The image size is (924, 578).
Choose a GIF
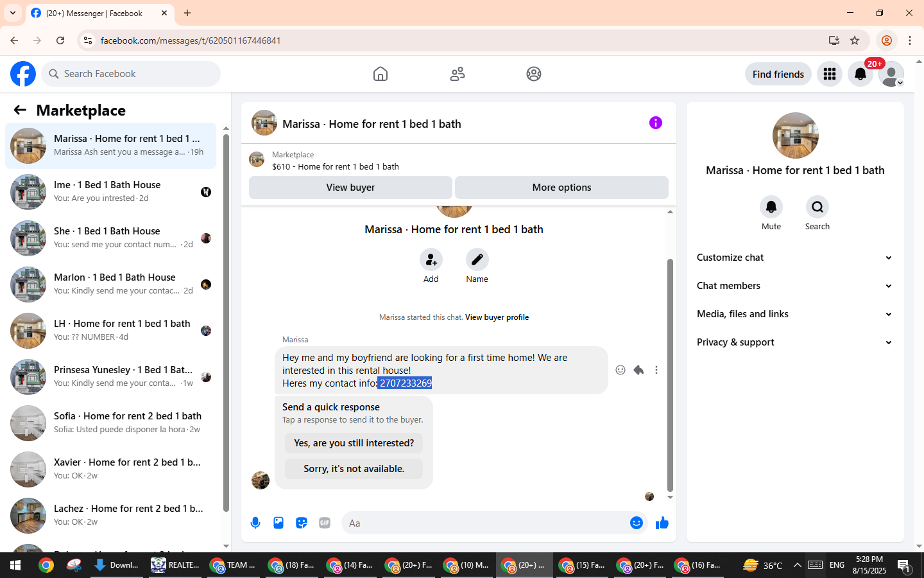(325, 523)
